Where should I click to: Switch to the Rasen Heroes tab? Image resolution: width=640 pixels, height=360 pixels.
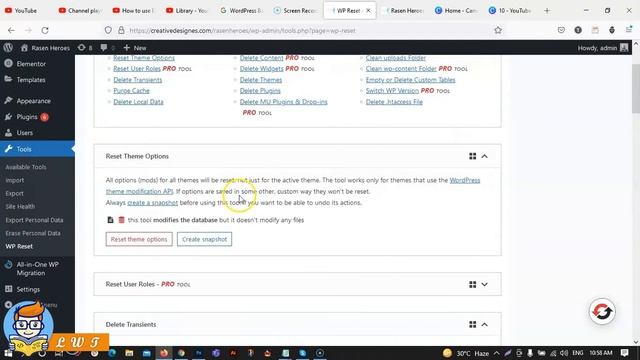pyautogui.click(x=404, y=11)
